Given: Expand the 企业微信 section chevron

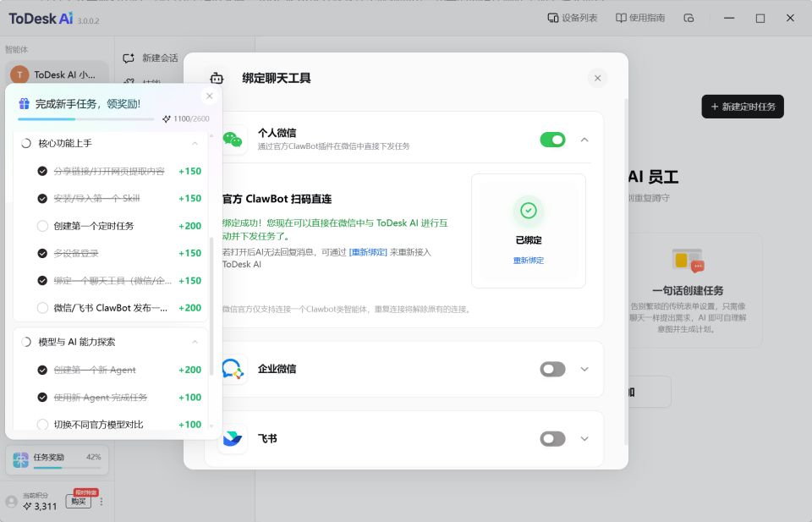Looking at the screenshot, I should pyautogui.click(x=584, y=369).
